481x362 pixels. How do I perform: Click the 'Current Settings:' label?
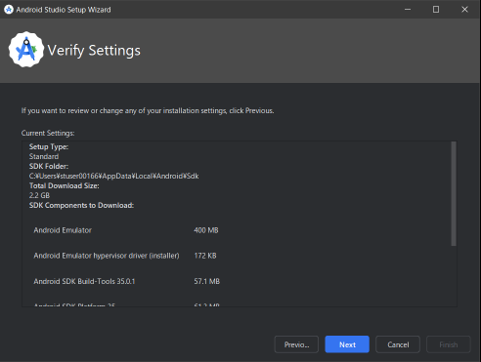48,133
